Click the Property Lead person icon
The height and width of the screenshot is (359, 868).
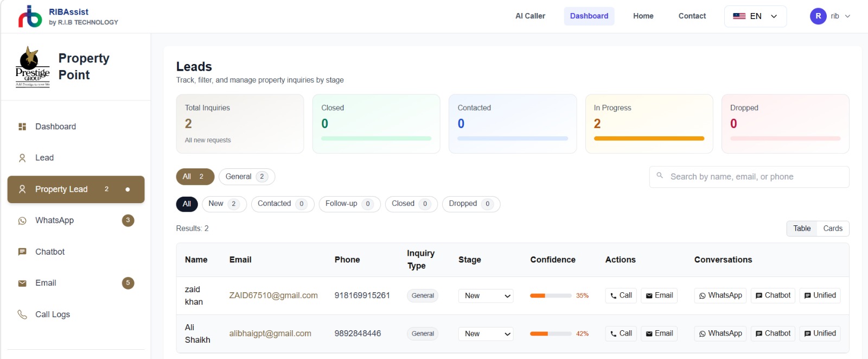click(22, 190)
